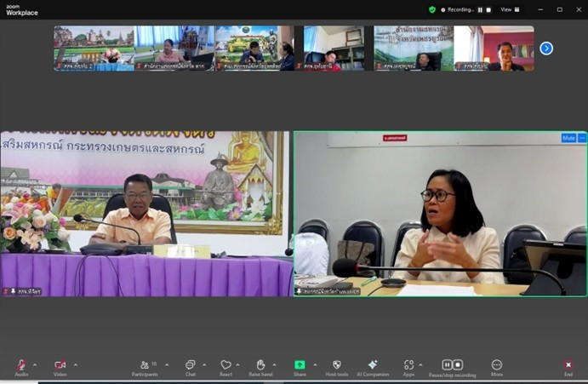This screenshot has width=588, height=384.
Task: Click the Raise hand icon
Action: pos(260,365)
